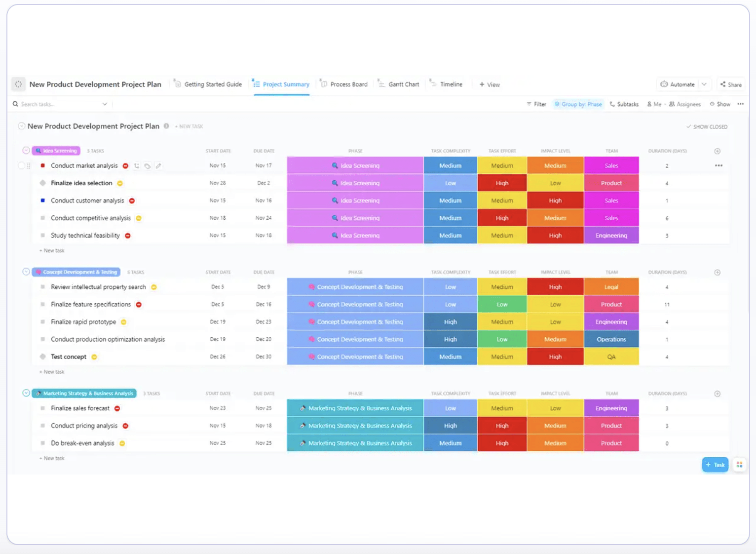Image resolution: width=756 pixels, height=554 pixels.
Task: Click red priority icon on Conduct market analysis
Action: click(125, 166)
